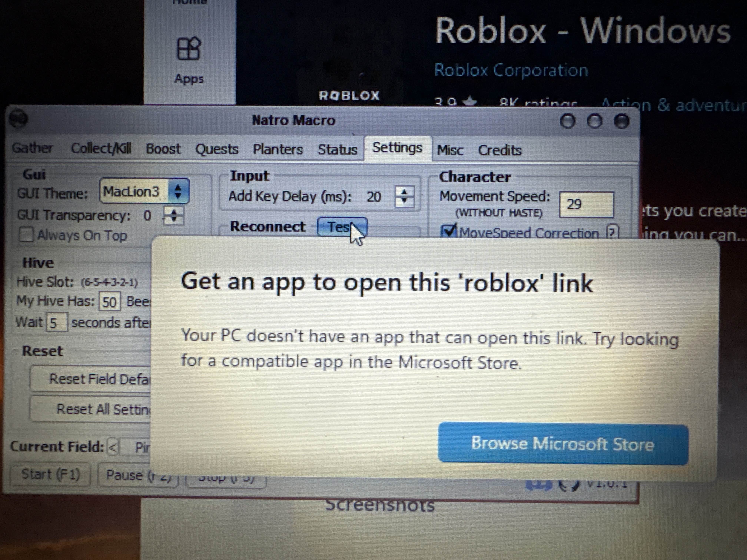The width and height of the screenshot is (747, 560).
Task: Click the first round window button in Natro Macro
Action: tap(567, 121)
